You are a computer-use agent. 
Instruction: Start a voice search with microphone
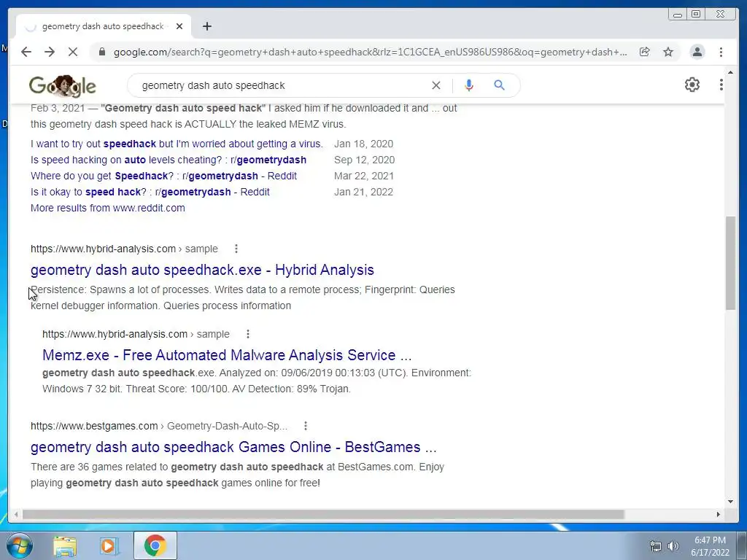coord(469,85)
